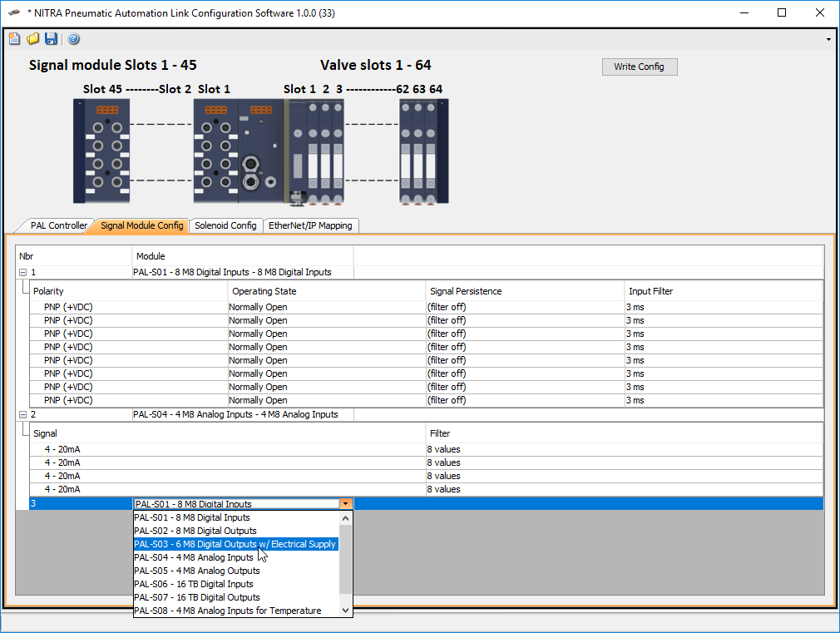The width and height of the screenshot is (840, 633).
Task: Click the Signal column header
Action: pyautogui.click(x=228, y=433)
